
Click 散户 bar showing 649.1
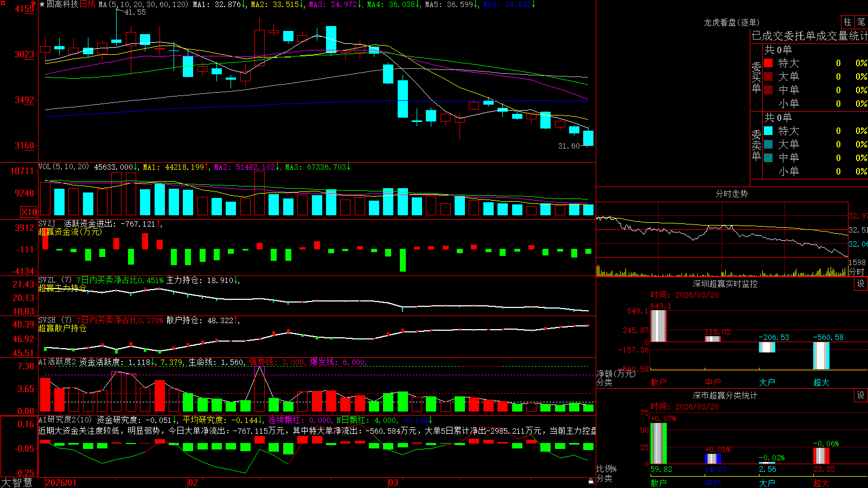coord(659,325)
